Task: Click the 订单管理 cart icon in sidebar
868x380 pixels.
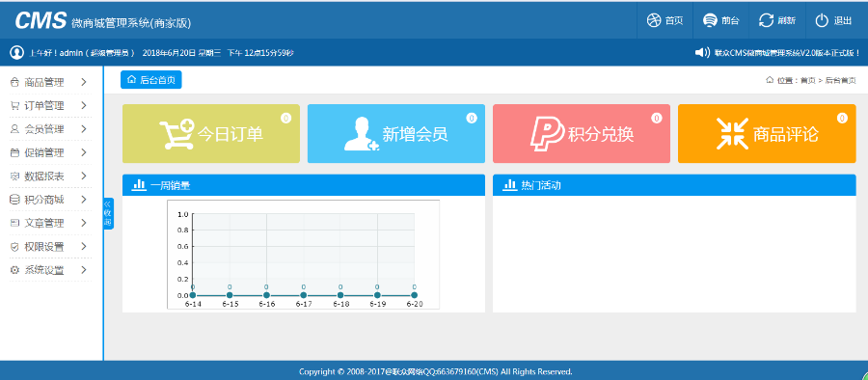Action: [x=14, y=106]
